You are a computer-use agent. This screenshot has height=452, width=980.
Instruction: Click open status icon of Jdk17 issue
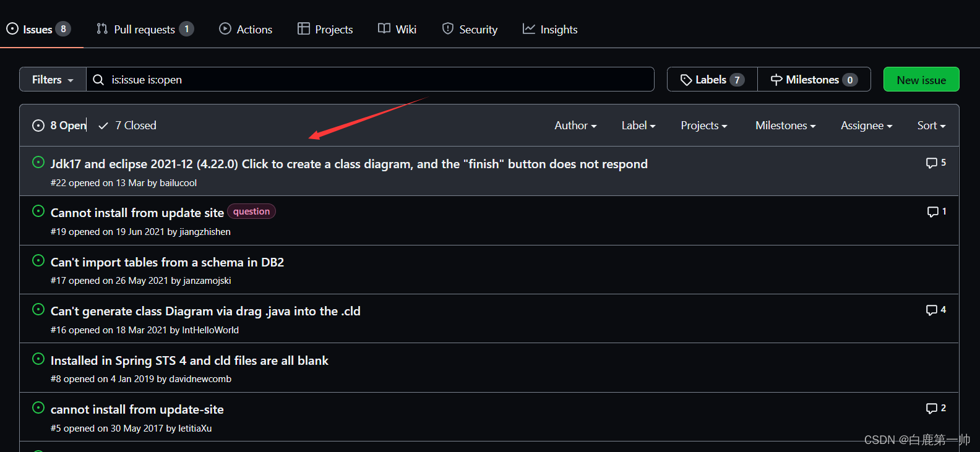click(38, 162)
